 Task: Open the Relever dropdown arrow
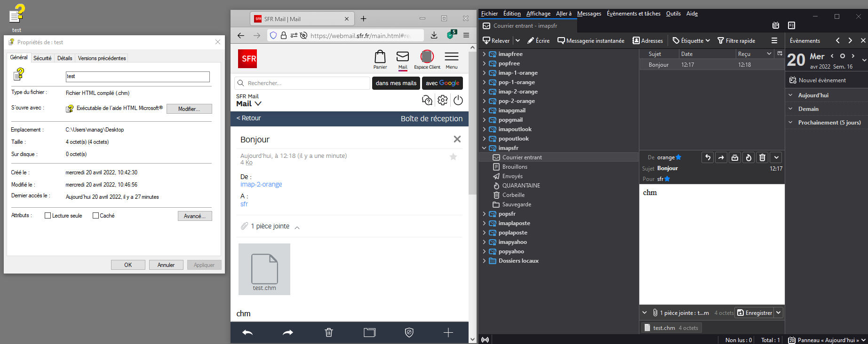518,41
